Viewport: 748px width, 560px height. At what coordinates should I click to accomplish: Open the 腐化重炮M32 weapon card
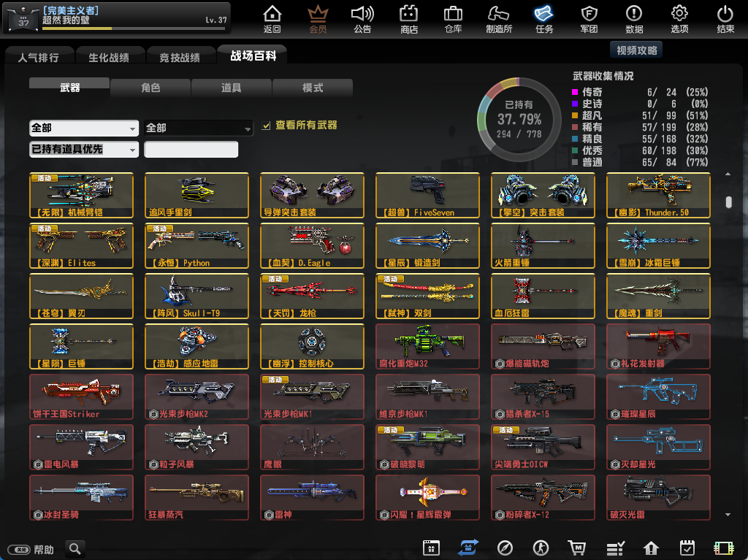click(x=427, y=346)
